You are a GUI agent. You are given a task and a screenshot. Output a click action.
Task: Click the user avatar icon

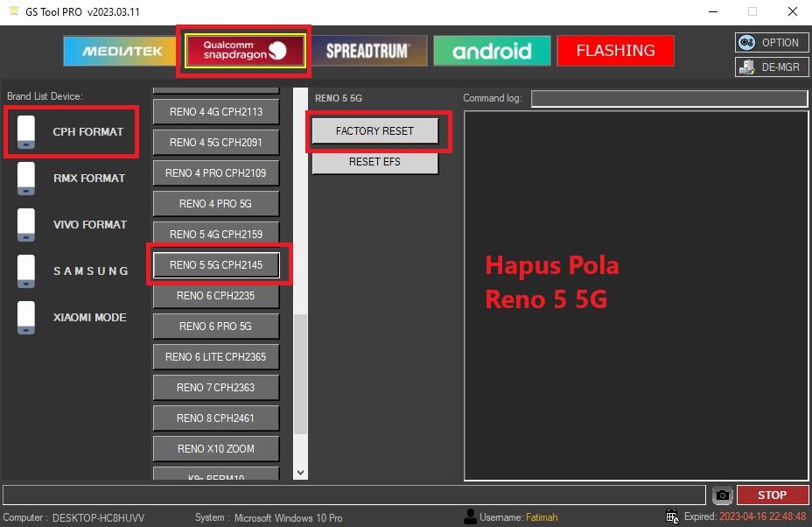click(470, 516)
